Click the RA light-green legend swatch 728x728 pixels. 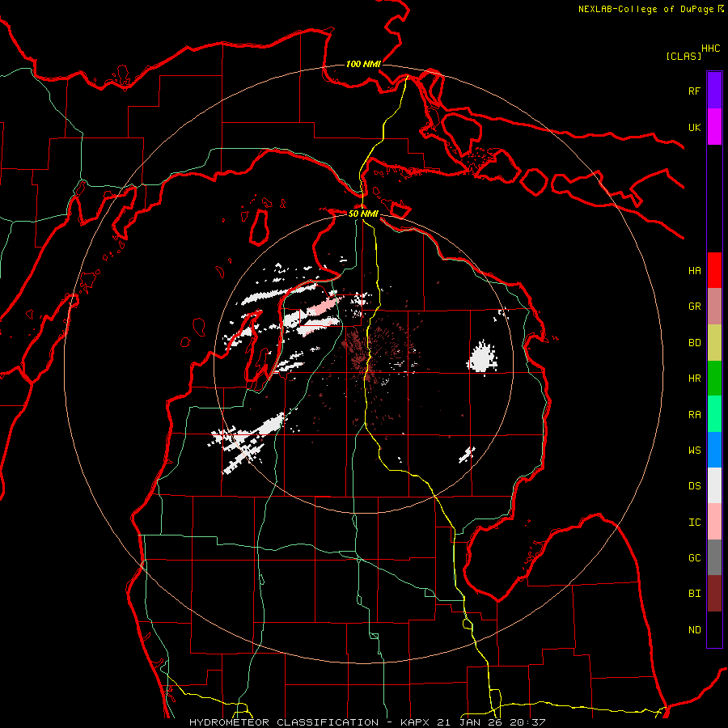coord(714,414)
